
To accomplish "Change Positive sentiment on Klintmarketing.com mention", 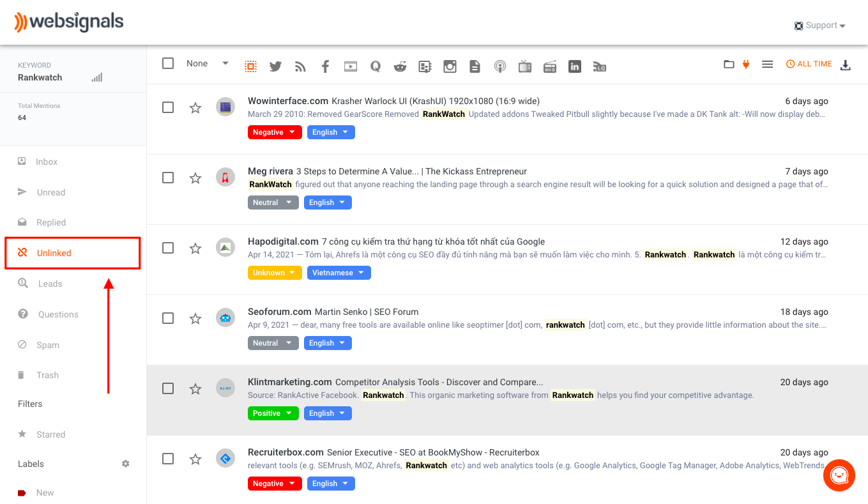I will tap(273, 413).
